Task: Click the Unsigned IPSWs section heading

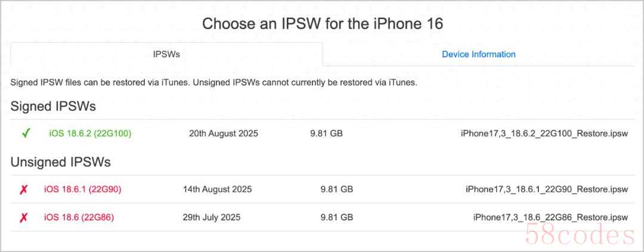Action: point(60,162)
